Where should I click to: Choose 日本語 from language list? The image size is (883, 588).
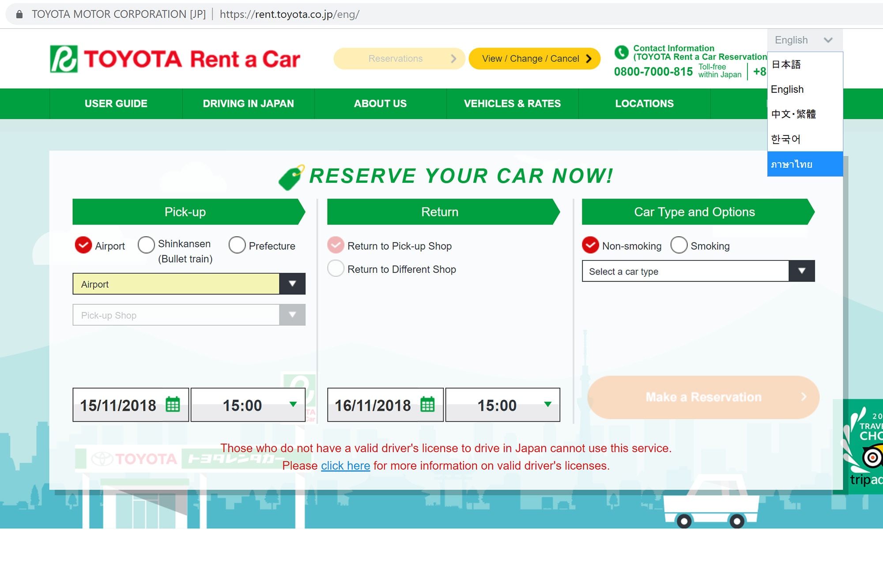pyautogui.click(x=805, y=64)
